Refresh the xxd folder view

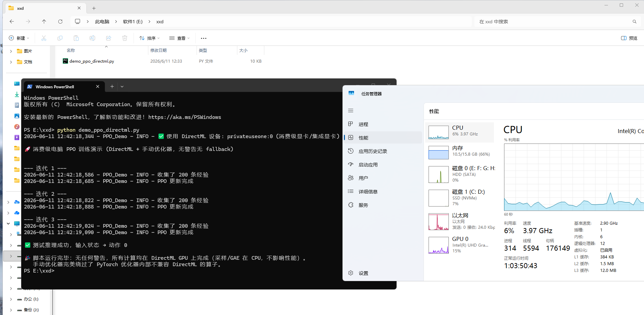(x=60, y=22)
